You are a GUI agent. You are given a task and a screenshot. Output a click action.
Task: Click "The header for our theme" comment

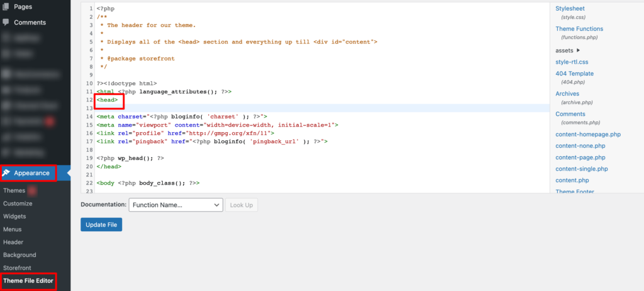click(148, 25)
